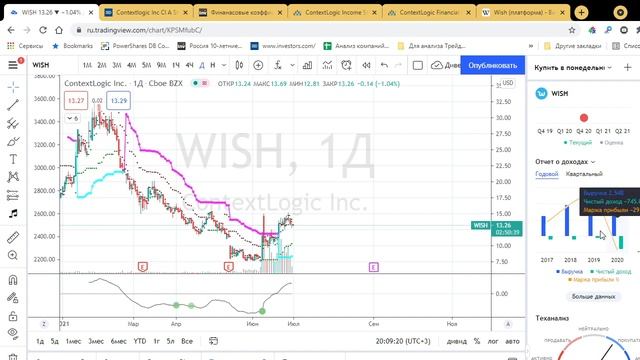Open the chart patterns tool
The image size is (640, 360).
click(x=13, y=177)
